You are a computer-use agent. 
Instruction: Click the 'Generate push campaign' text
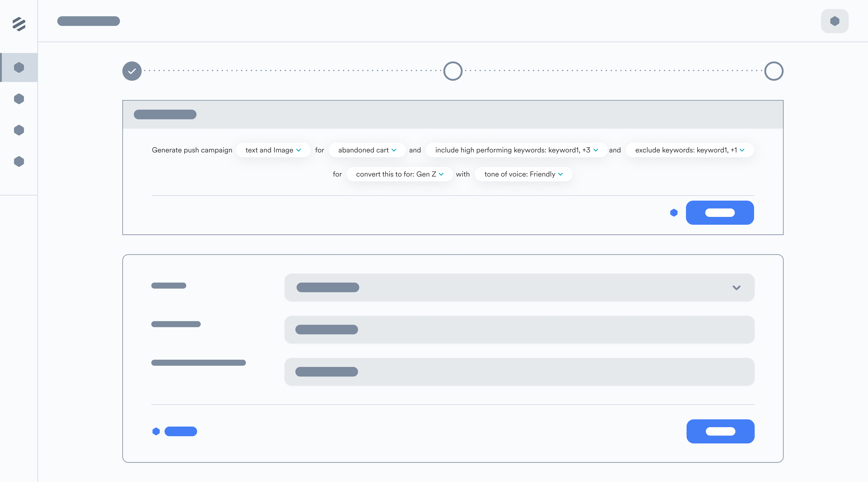pos(192,150)
